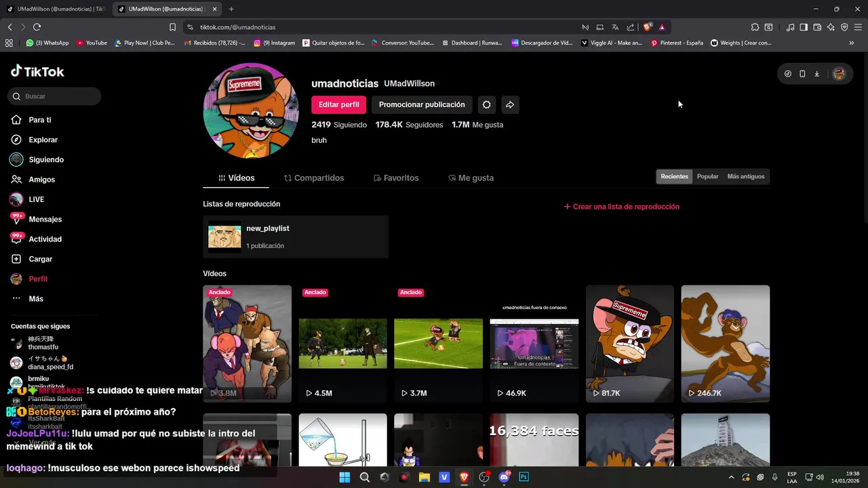Click the get-app phone icon
The image size is (868, 488).
(x=802, y=74)
